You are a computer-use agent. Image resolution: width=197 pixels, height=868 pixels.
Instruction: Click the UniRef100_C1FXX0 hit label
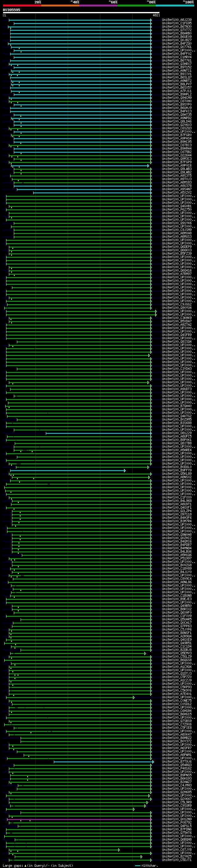click(177, 498)
